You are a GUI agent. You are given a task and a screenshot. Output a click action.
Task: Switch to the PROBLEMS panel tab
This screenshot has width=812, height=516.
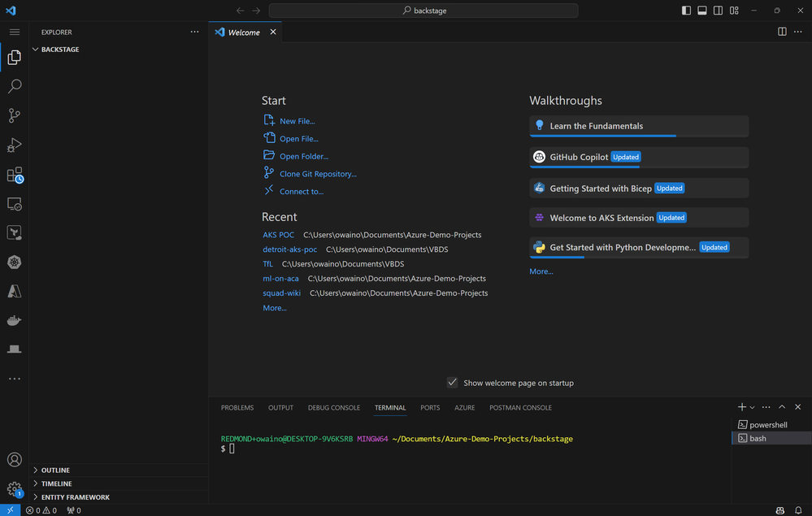[x=237, y=408]
